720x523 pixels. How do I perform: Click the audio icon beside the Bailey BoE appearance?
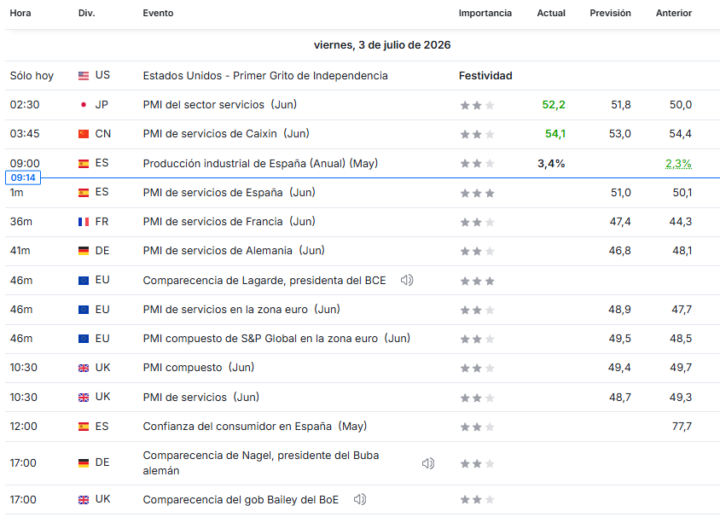[360, 499]
